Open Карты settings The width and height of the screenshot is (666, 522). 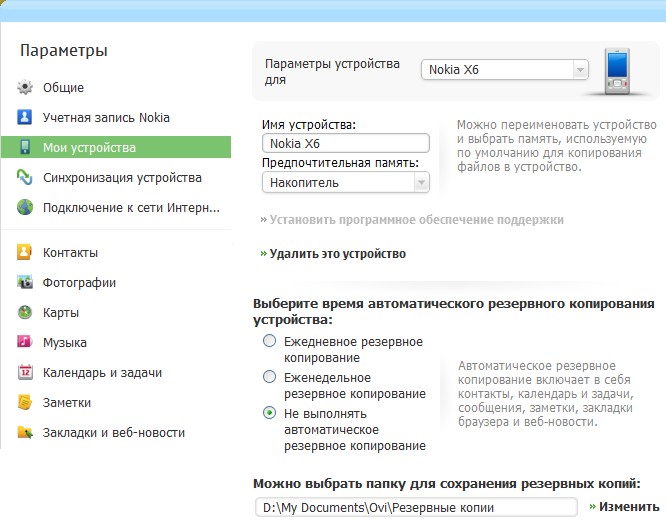coord(61,313)
